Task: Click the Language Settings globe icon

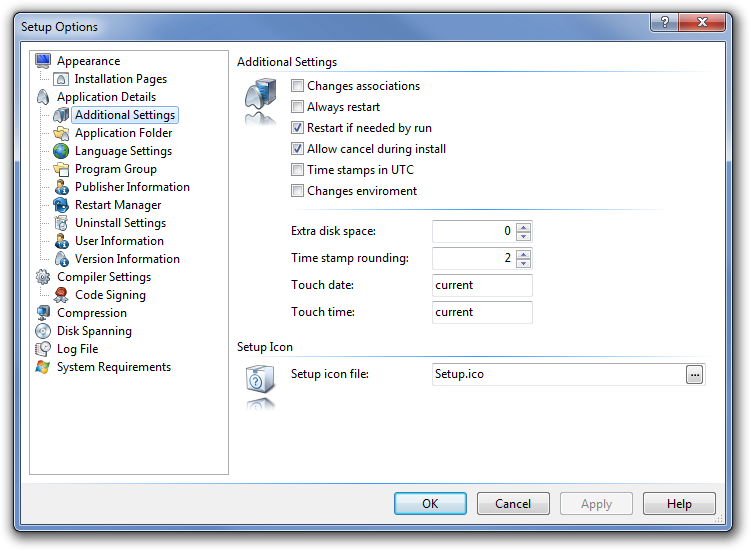Action: pos(62,151)
